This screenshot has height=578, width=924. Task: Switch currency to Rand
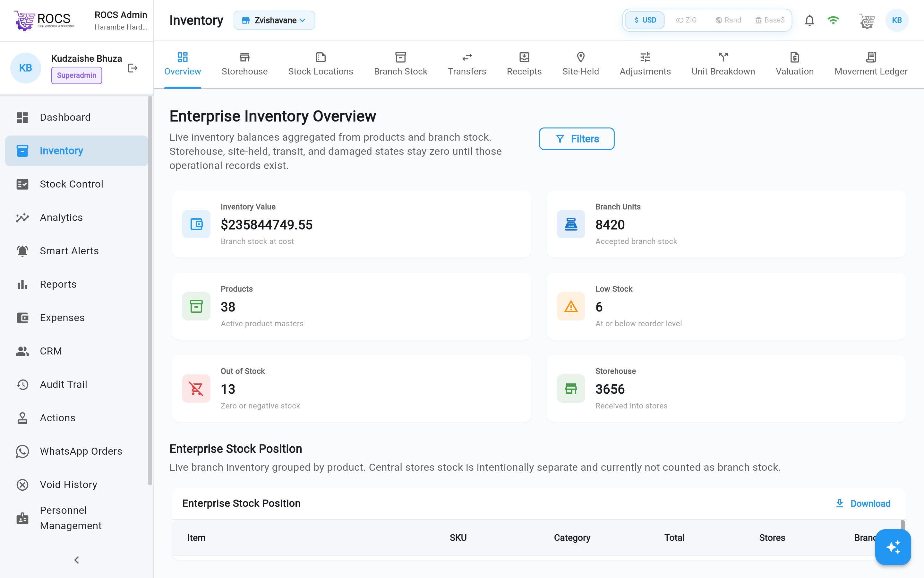[x=728, y=20]
